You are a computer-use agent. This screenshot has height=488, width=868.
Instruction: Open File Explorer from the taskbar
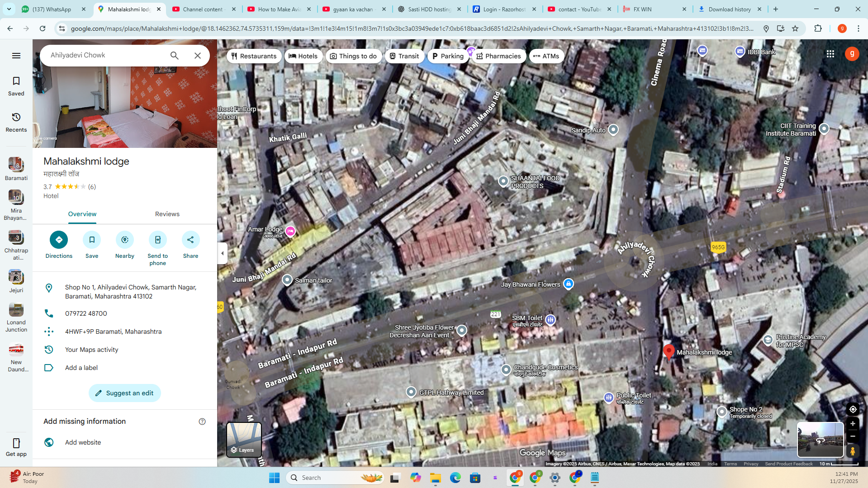coord(435,478)
